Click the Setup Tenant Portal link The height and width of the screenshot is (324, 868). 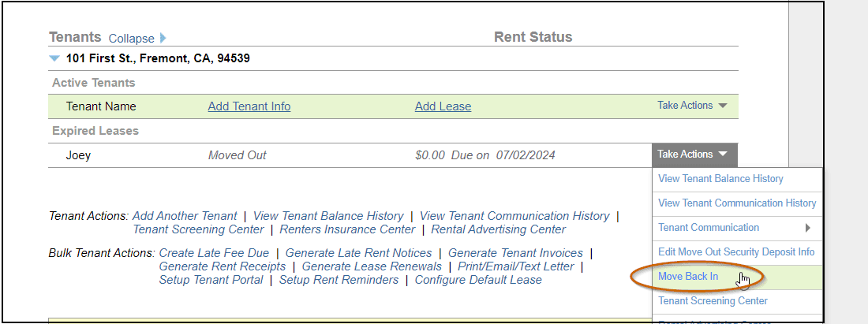point(211,280)
